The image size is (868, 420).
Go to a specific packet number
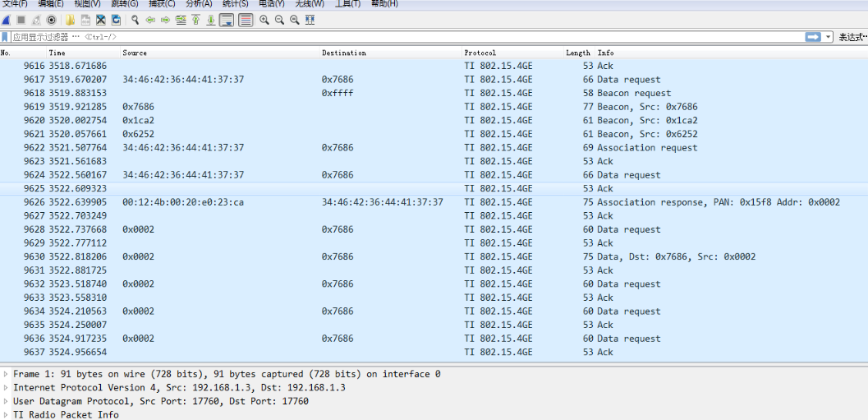click(181, 21)
